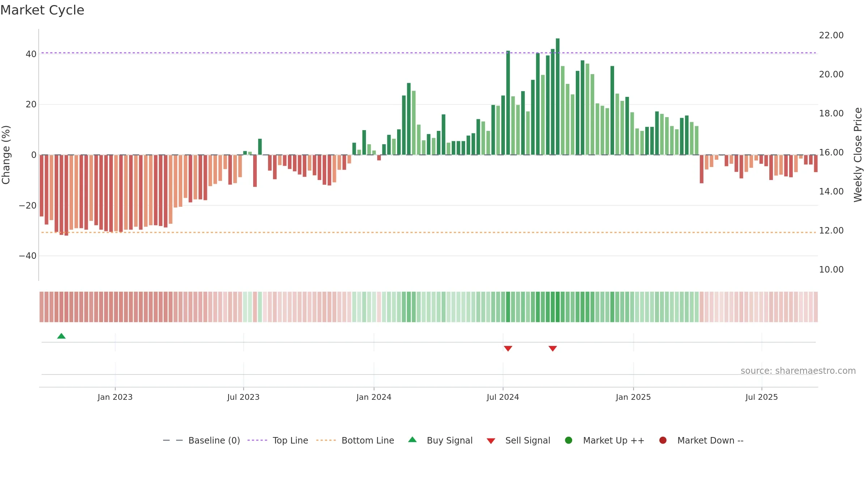
Task: Toggle Market Down -- legend entry
Action: pos(701,440)
